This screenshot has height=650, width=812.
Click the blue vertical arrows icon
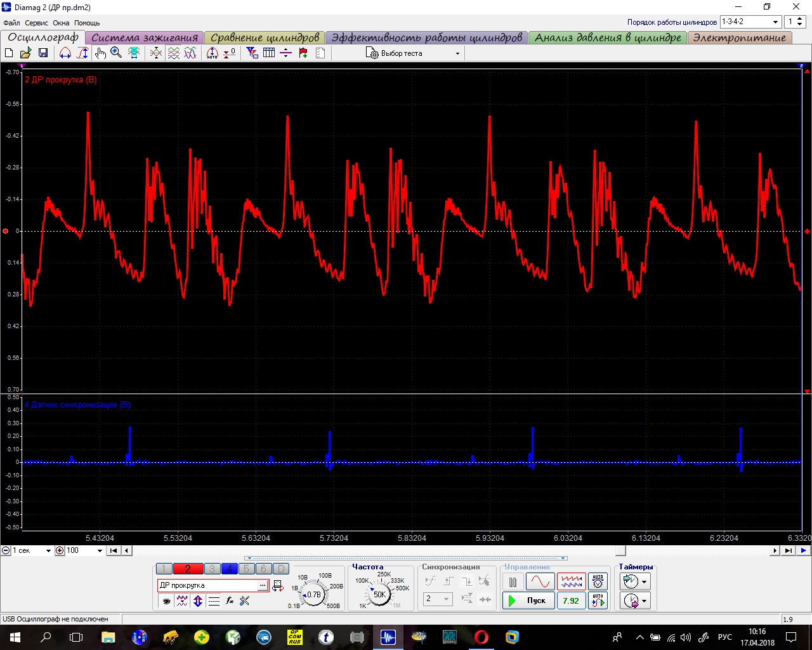coord(198,600)
